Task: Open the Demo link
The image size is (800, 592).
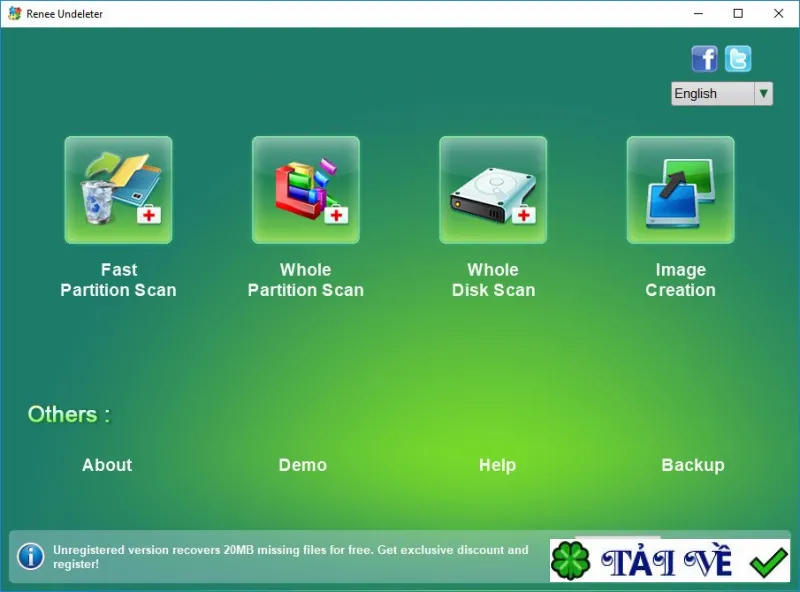Action: point(303,465)
